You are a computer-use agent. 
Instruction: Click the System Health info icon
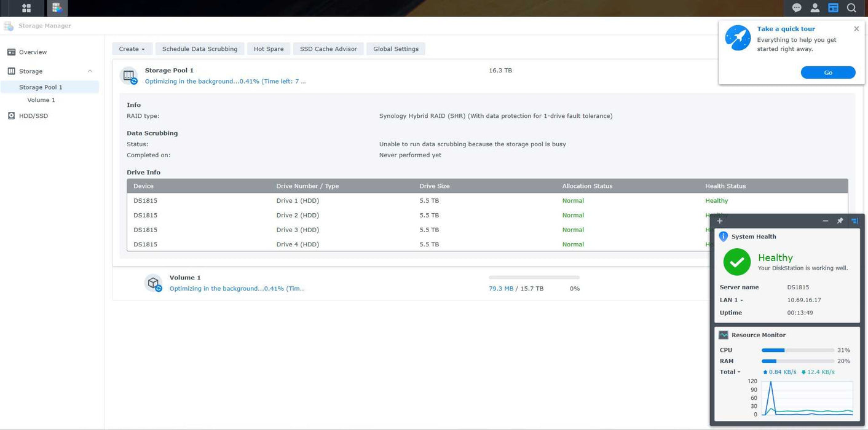(x=724, y=236)
